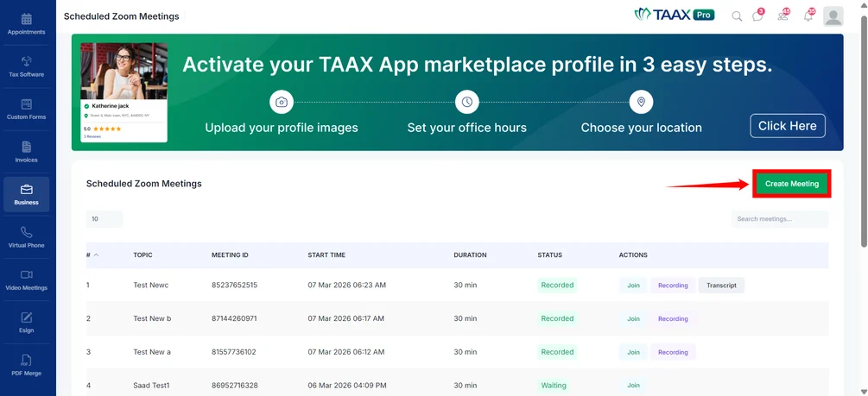868x396 pixels.
Task: Click the Waiting status of Saad Test1
Action: pos(554,386)
